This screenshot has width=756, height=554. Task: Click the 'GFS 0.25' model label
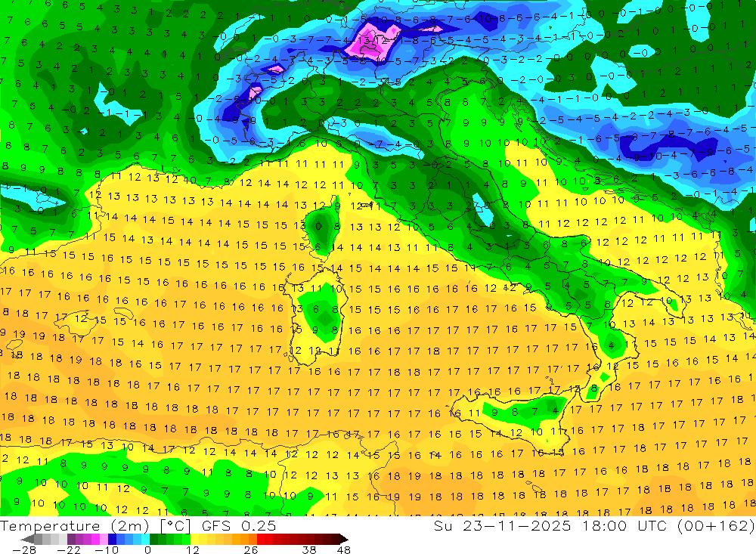[239, 526]
